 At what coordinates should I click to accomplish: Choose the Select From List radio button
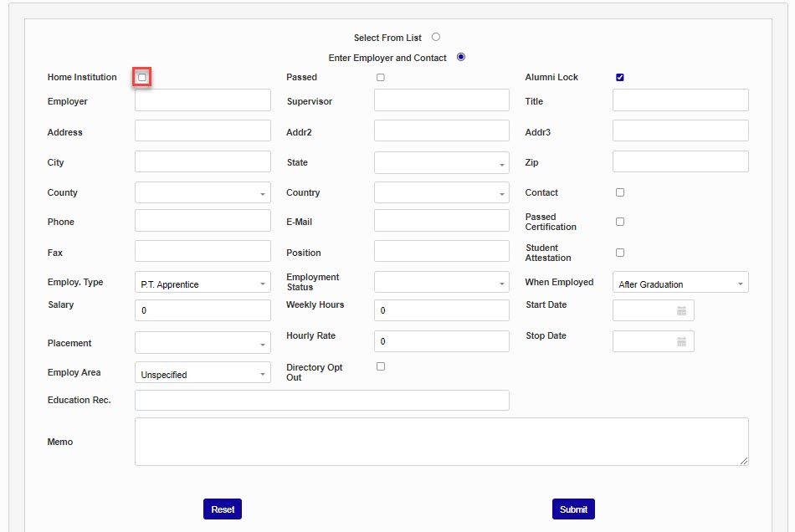pos(436,37)
